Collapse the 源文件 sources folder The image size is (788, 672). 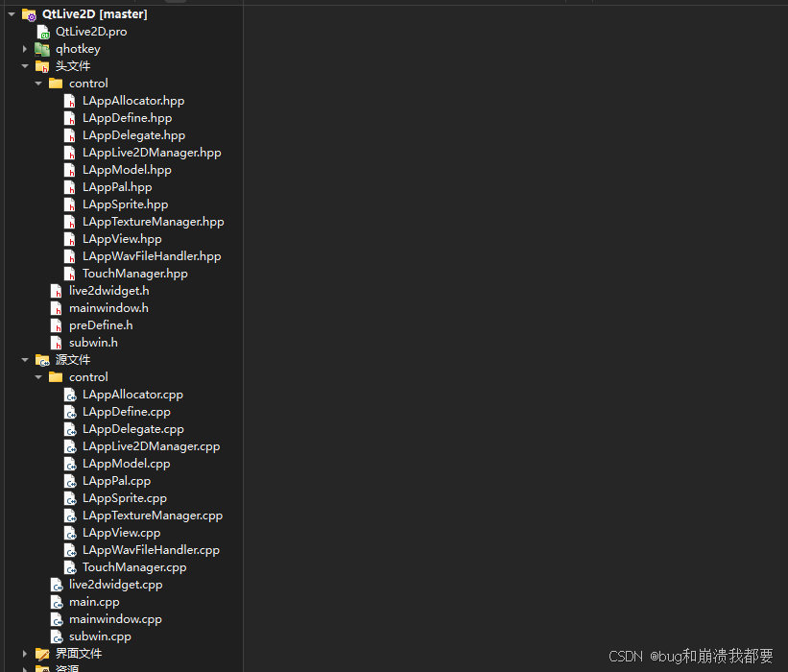click(25, 360)
